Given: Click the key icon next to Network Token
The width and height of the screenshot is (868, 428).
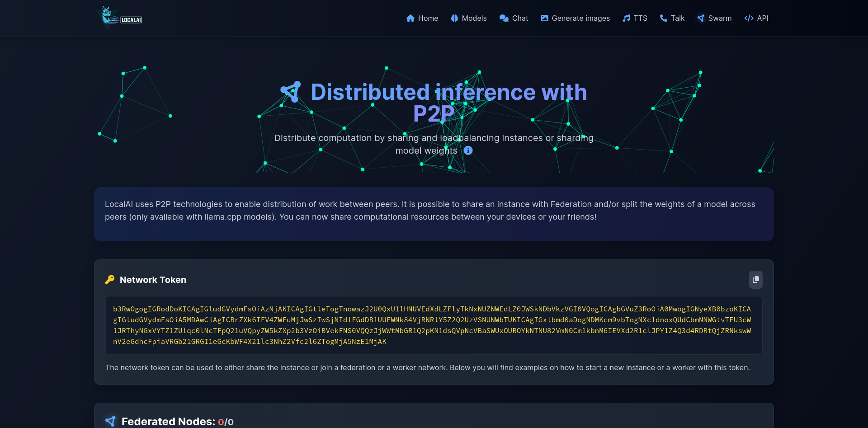Looking at the screenshot, I should (109, 279).
